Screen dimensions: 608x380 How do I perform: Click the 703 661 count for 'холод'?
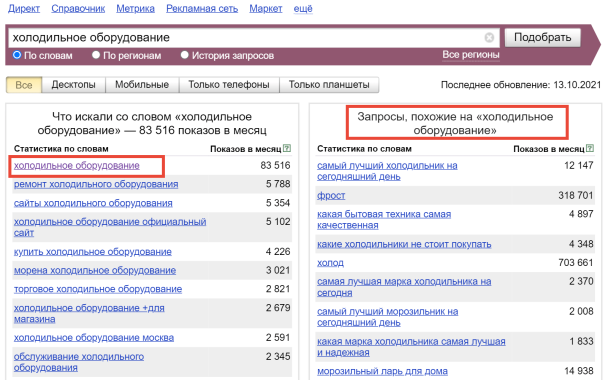point(576,263)
